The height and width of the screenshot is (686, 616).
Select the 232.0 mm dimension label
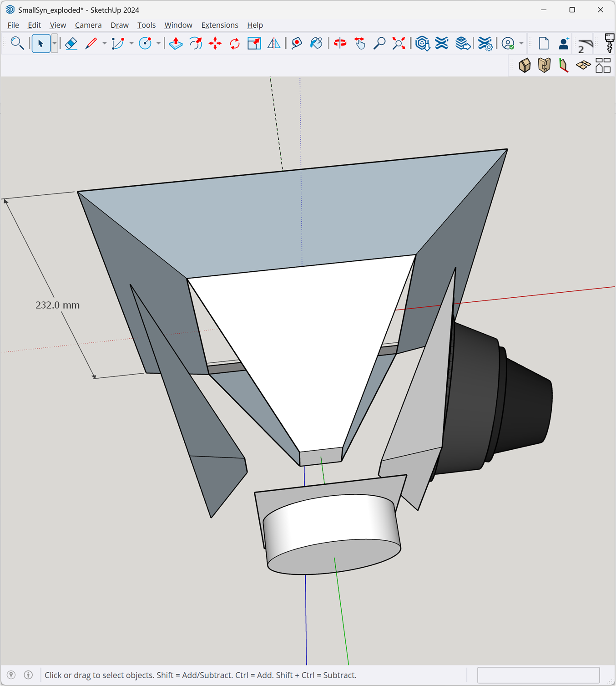point(57,305)
